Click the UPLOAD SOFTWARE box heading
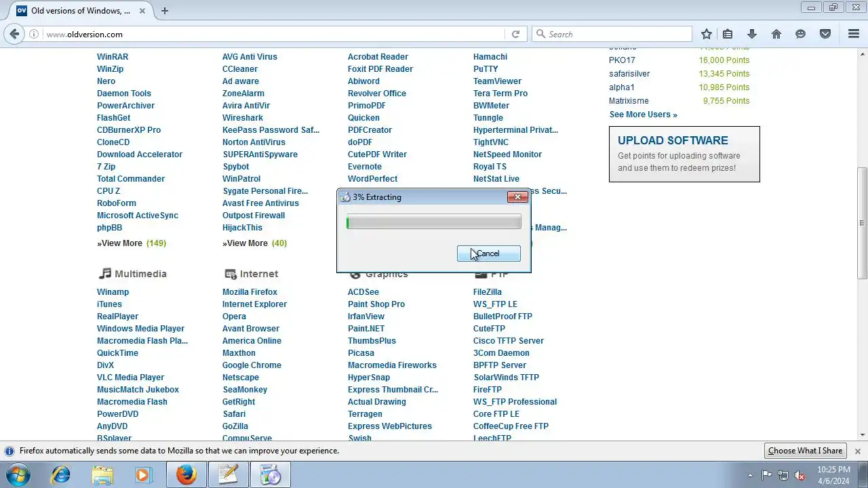 pos(673,140)
